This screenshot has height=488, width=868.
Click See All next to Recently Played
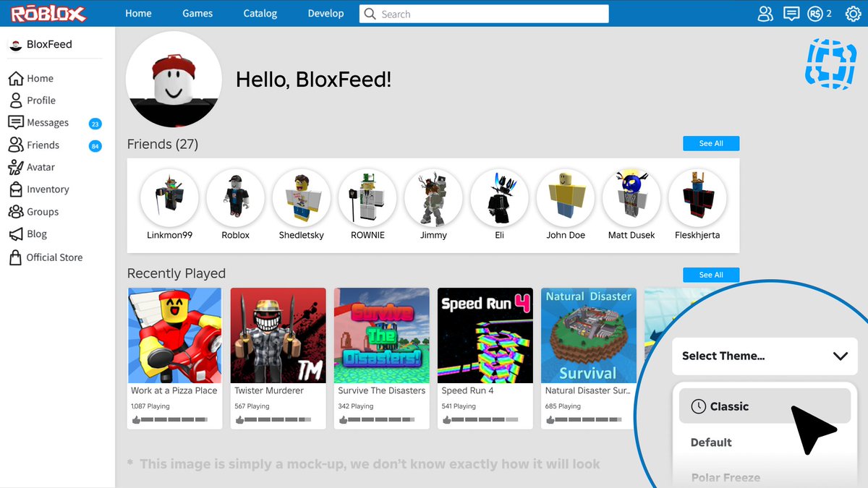point(711,275)
